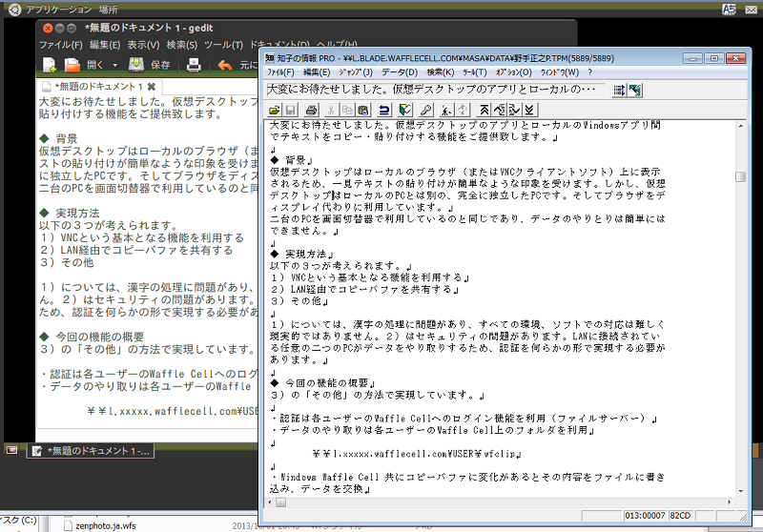Screen dimensions: 763x532
Task: Close the *無題のドキュメント 1 tab
Action: [152, 87]
